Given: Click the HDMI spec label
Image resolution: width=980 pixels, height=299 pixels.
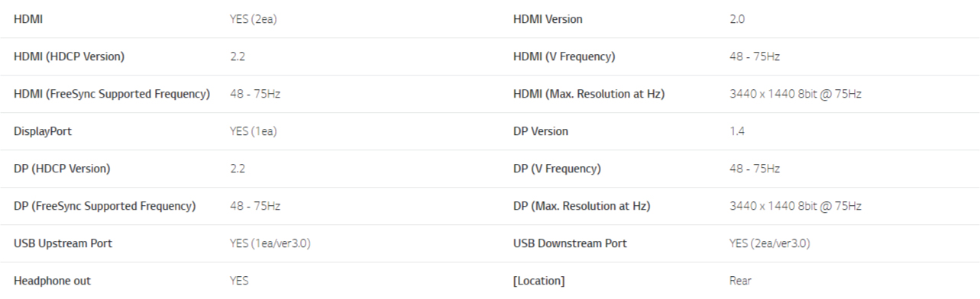Looking at the screenshot, I should coord(27,19).
